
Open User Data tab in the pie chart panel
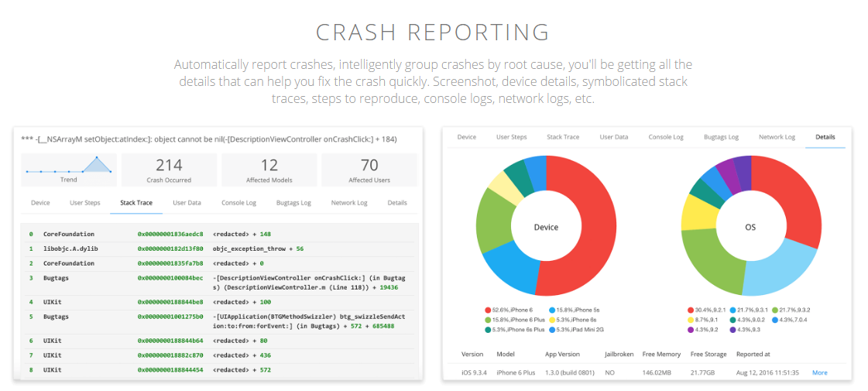[x=613, y=137]
